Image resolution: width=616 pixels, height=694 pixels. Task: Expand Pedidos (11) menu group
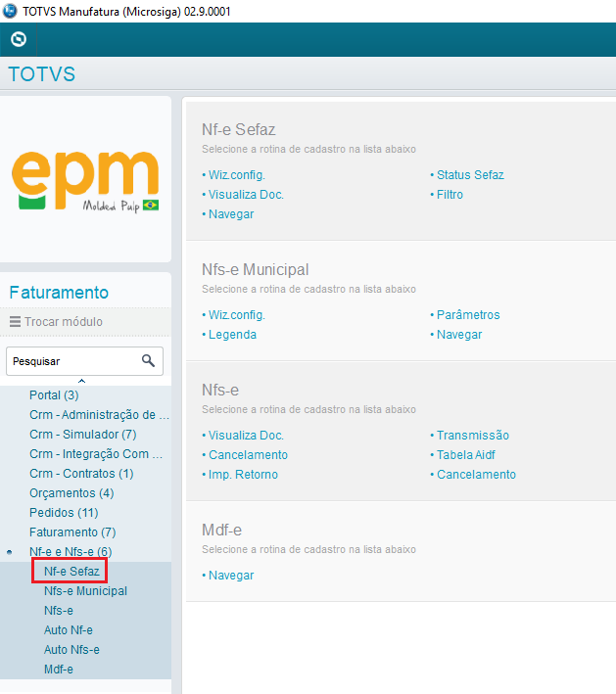(x=64, y=513)
